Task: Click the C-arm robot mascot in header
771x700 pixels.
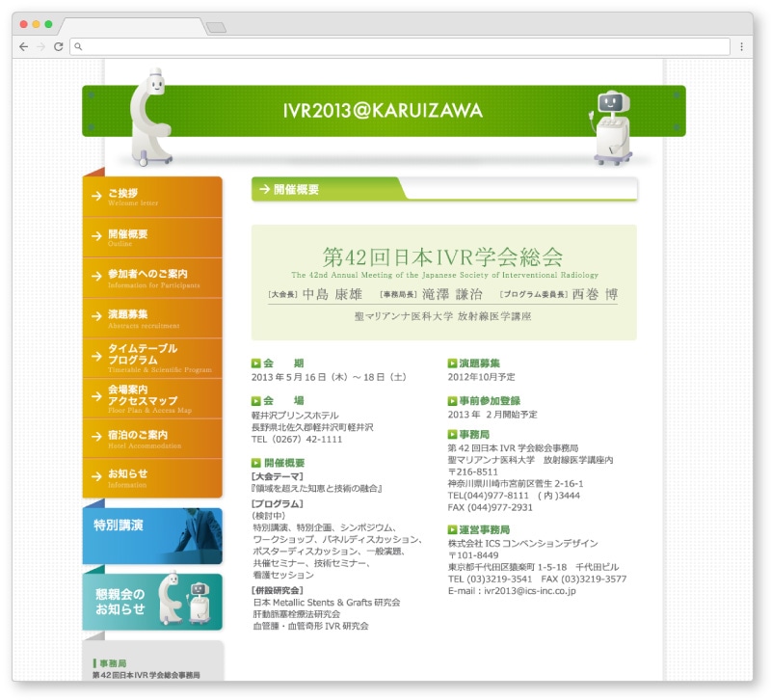Action: coord(151,117)
